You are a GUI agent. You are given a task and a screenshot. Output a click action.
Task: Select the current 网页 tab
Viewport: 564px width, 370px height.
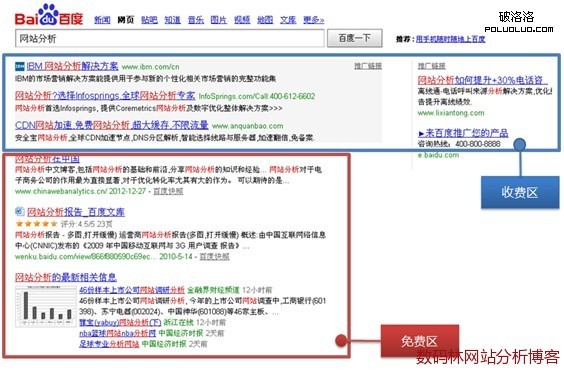[126, 20]
